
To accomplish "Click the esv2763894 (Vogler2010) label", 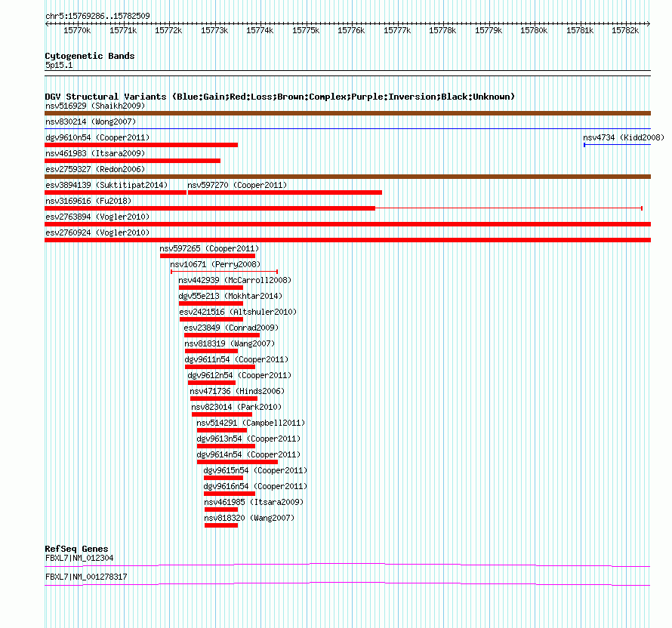I will 97,217.
